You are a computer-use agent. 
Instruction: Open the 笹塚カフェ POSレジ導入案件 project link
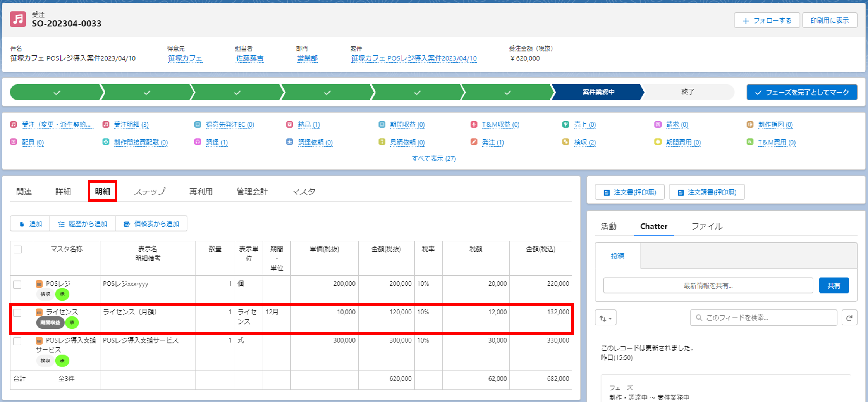[414, 58]
